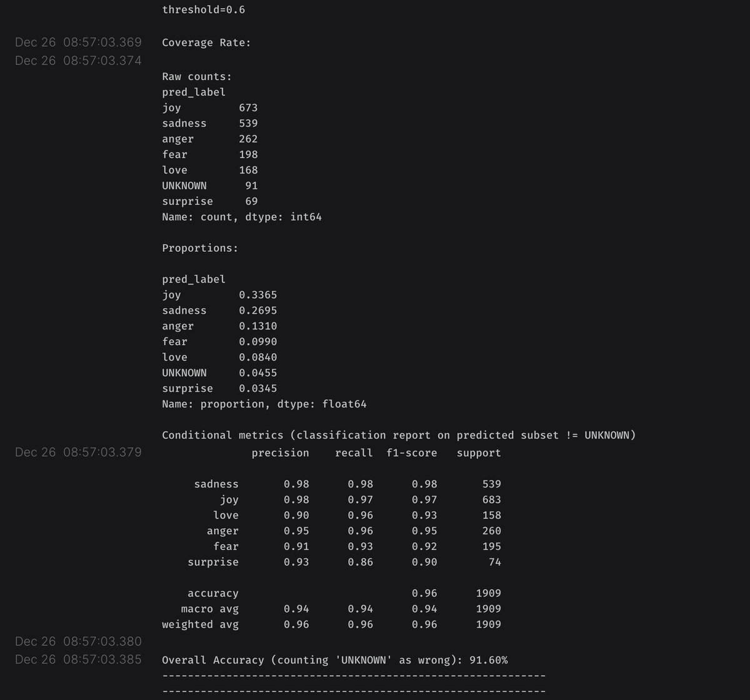Select the UNKNOWN count value 91
Image resolution: width=750 pixels, height=700 pixels.
[x=251, y=186]
